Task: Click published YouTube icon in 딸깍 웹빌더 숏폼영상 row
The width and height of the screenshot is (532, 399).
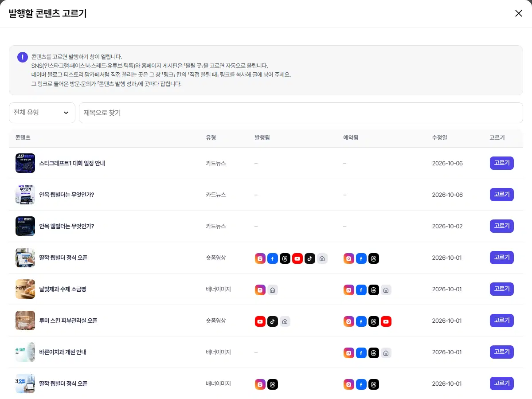Action: [297, 258]
